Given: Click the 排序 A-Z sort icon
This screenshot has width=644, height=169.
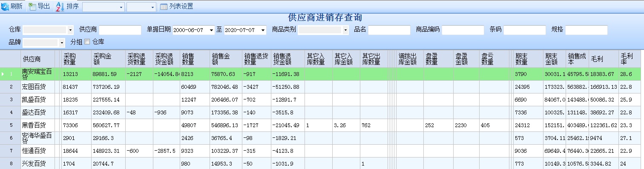Looking at the screenshot, I should [x=60, y=6].
